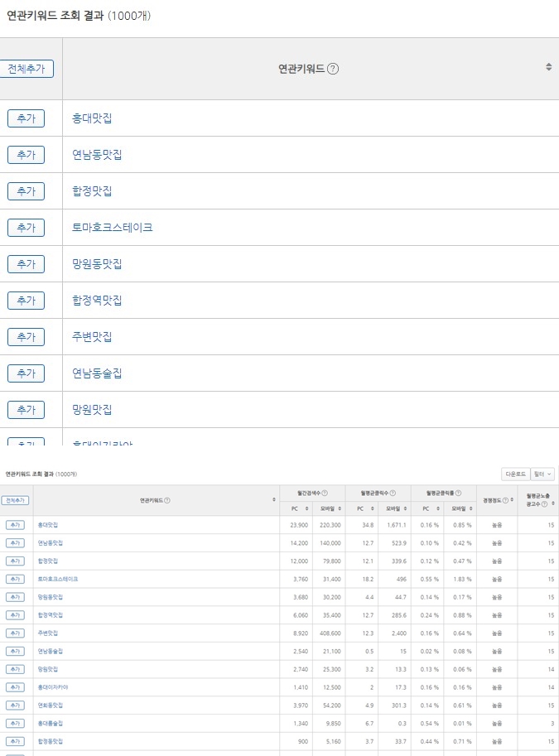The image size is (559, 756).
Task: Open 합정동맛집 keyword link
Action: pyautogui.click(x=50, y=740)
